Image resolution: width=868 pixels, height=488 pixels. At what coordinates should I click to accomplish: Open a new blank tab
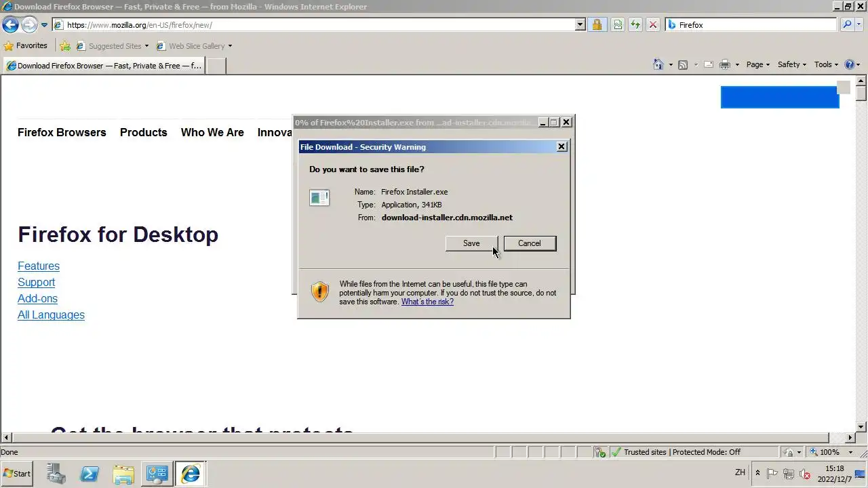(216, 66)
